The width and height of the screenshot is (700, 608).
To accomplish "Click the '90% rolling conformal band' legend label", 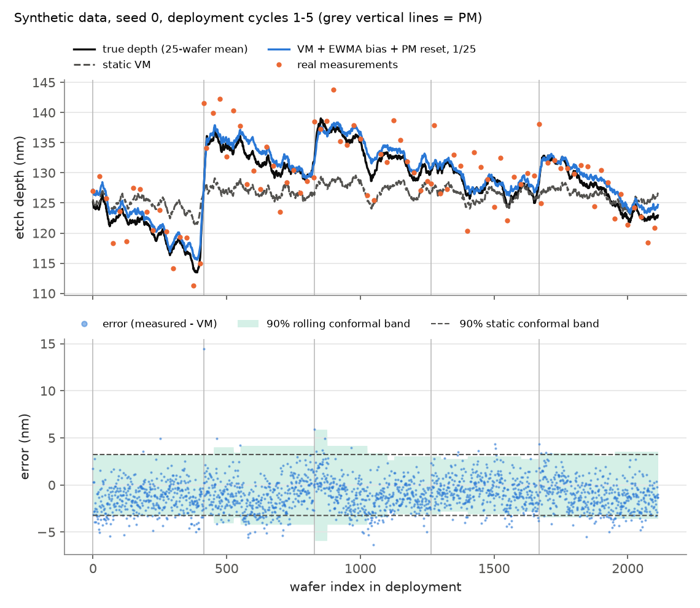I will tap(338, 324).
